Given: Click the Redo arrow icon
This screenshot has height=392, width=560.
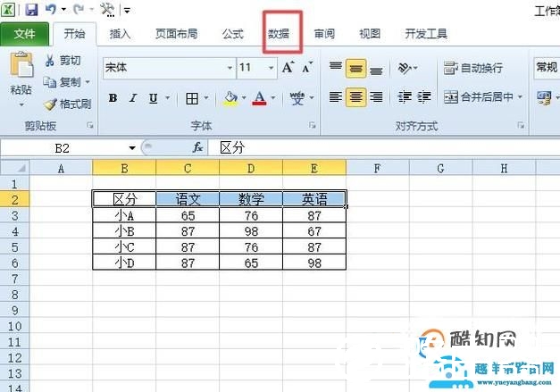Looking at the screenshot, I should 79,9.
